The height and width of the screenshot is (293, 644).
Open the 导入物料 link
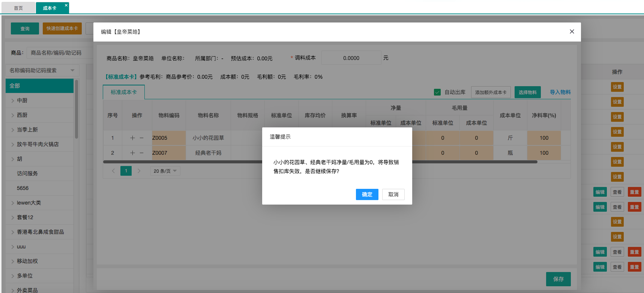coord(560,92)
